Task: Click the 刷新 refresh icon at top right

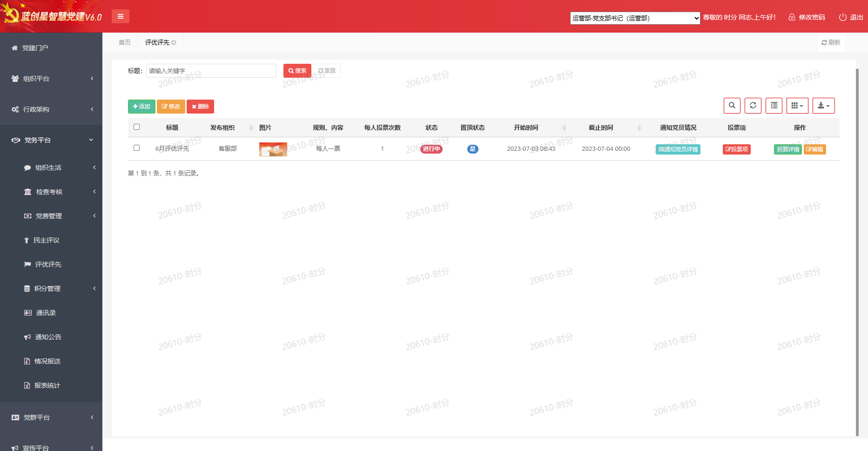Action: click(x=824, y=42)
